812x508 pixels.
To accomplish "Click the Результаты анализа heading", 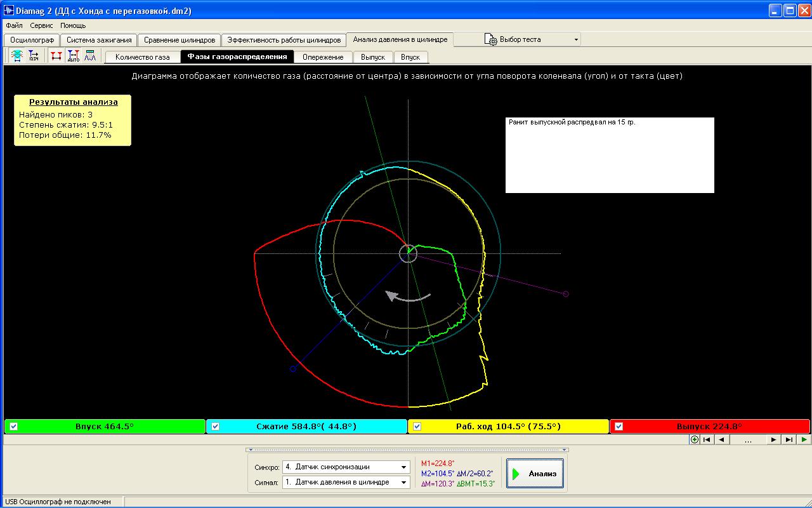I will coord(74,102).
